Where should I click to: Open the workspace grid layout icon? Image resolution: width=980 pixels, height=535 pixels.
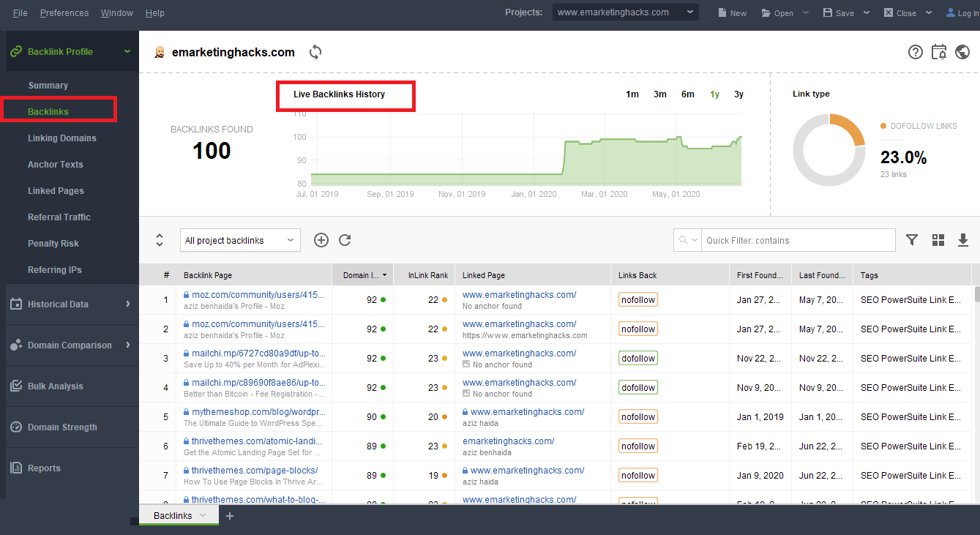pos(939,240)
